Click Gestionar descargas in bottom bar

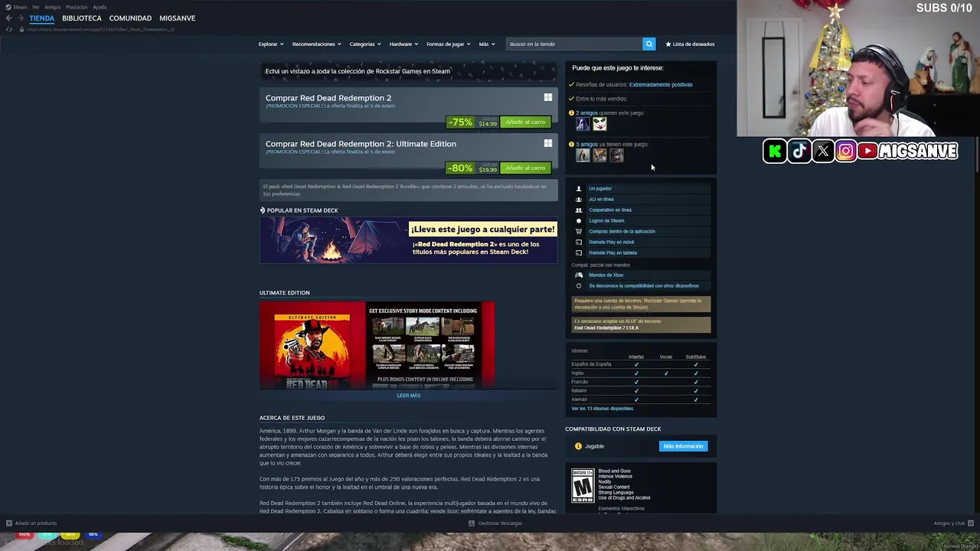click(x=500, y=523)
